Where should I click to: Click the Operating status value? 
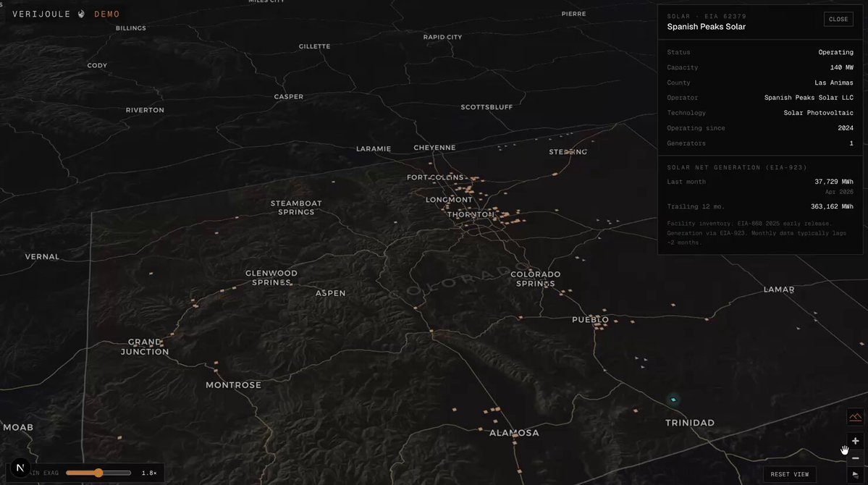tap(835, 52)
